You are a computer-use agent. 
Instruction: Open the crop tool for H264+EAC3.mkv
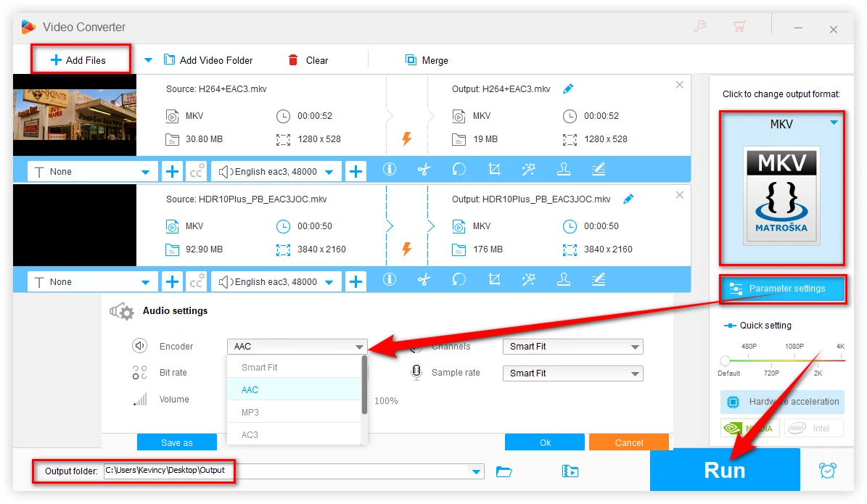494,170
